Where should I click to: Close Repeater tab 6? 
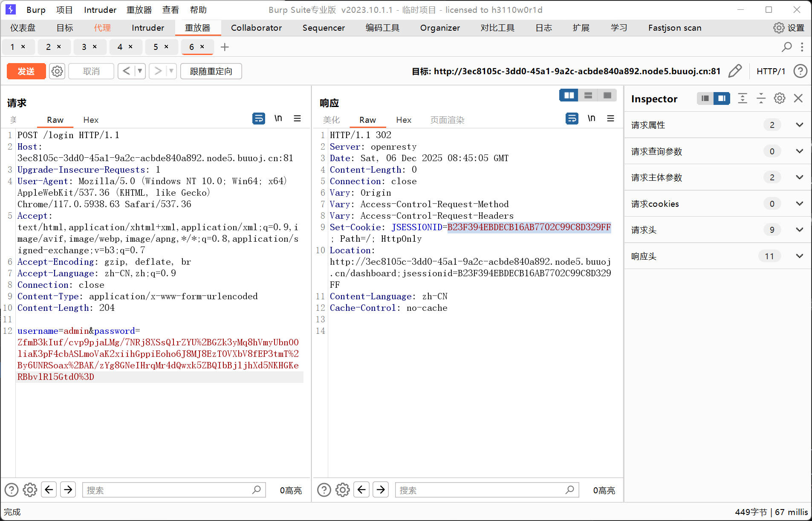pyautogui.click(x=202, y=46)
